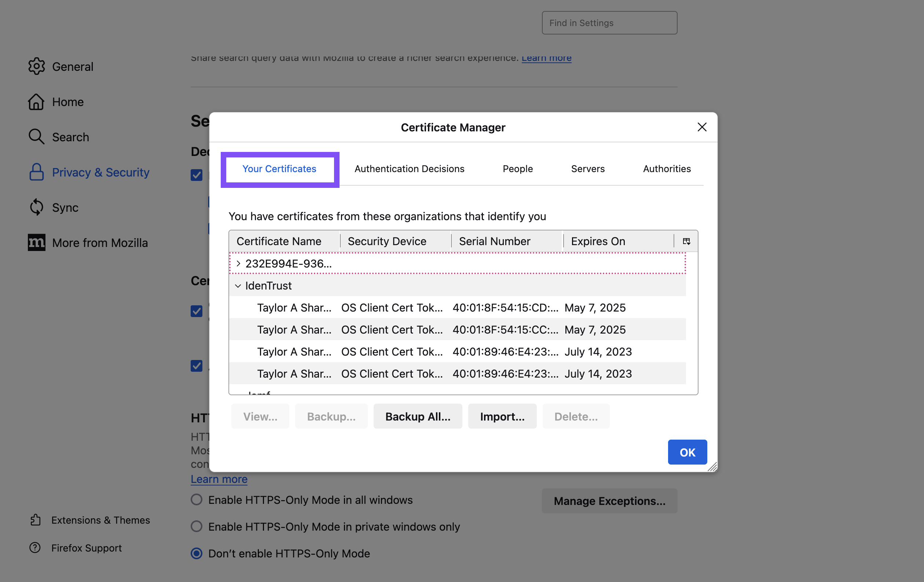Click the Firefox Support question mark icon

pyautogui.click(x=35, y=548)
